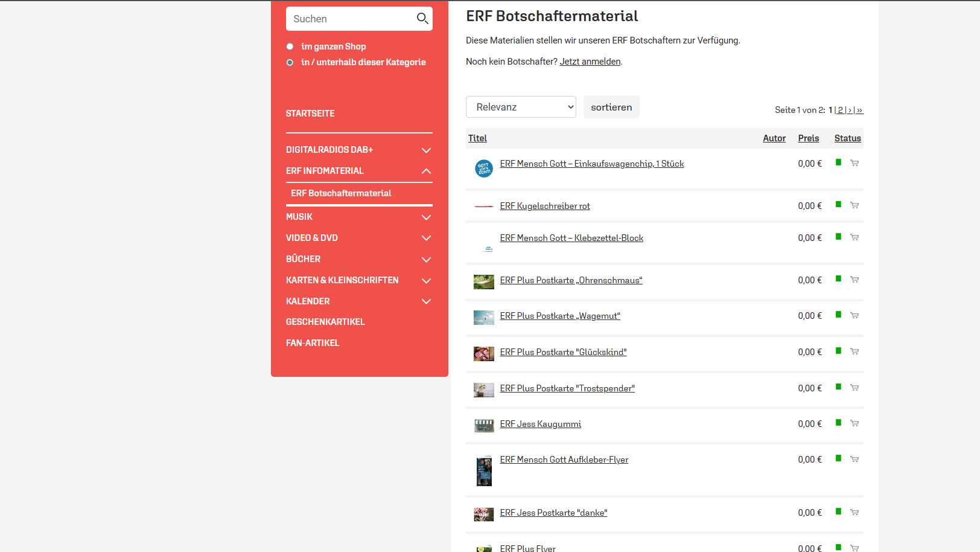This screenshot has height=552, width=980.
Task: Open Jess Postkarte danke thumbnail
Action: pyautogui.click(x=484, y=515)
